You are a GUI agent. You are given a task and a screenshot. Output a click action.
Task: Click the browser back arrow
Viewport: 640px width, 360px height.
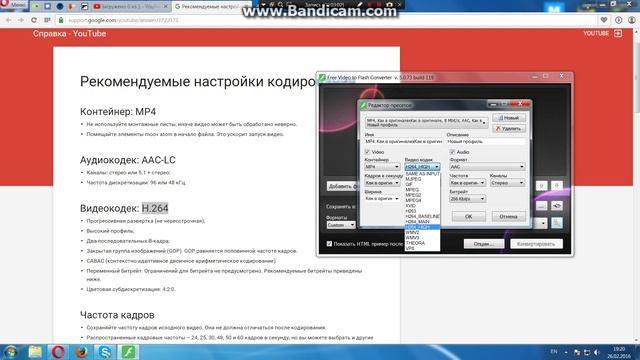point(8,20)
